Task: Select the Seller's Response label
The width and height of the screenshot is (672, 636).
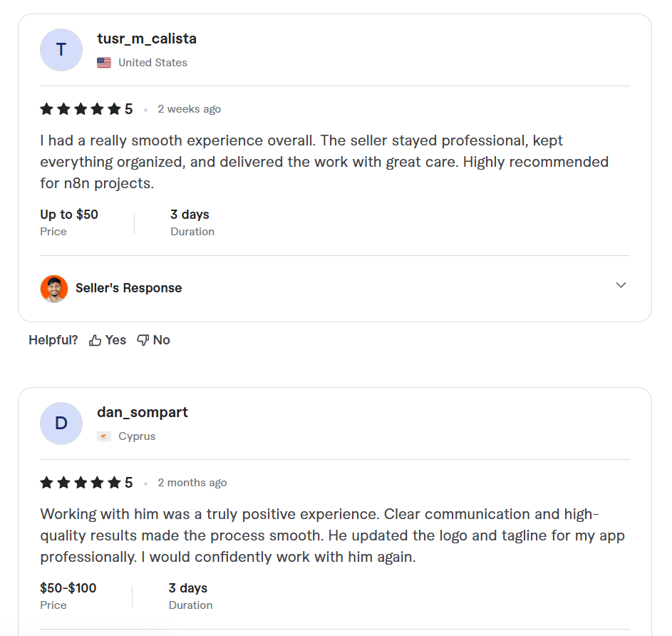Action: (x=129, y=288)
